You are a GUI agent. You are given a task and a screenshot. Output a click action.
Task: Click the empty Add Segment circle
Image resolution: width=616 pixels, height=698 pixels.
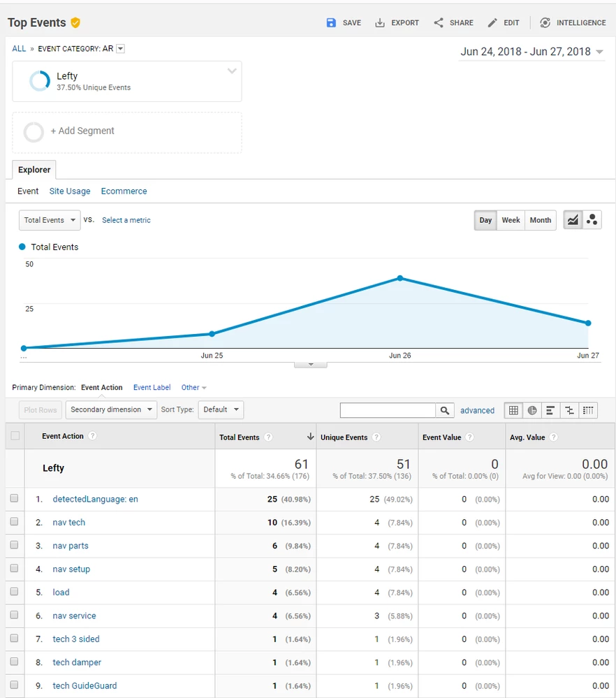(x=34, y=132)
